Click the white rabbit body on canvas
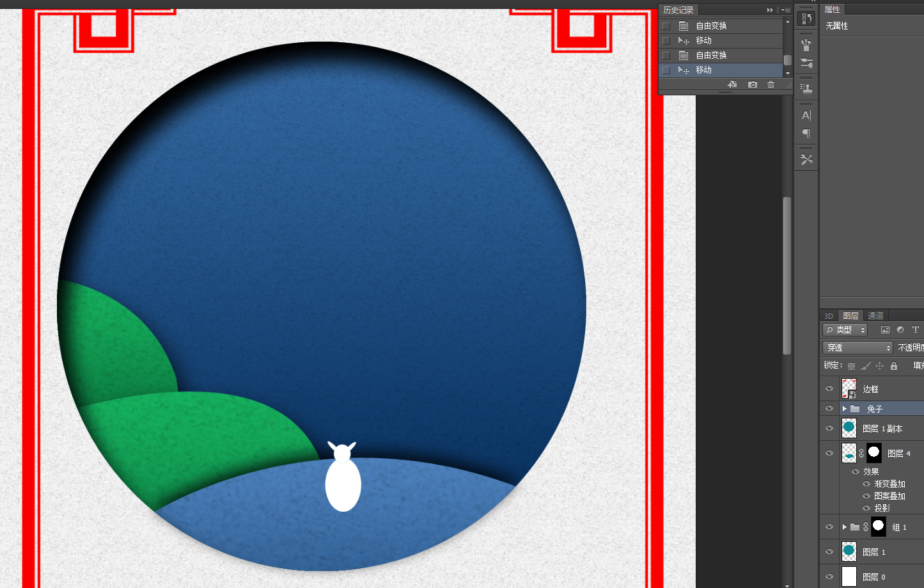 [343, 484]
